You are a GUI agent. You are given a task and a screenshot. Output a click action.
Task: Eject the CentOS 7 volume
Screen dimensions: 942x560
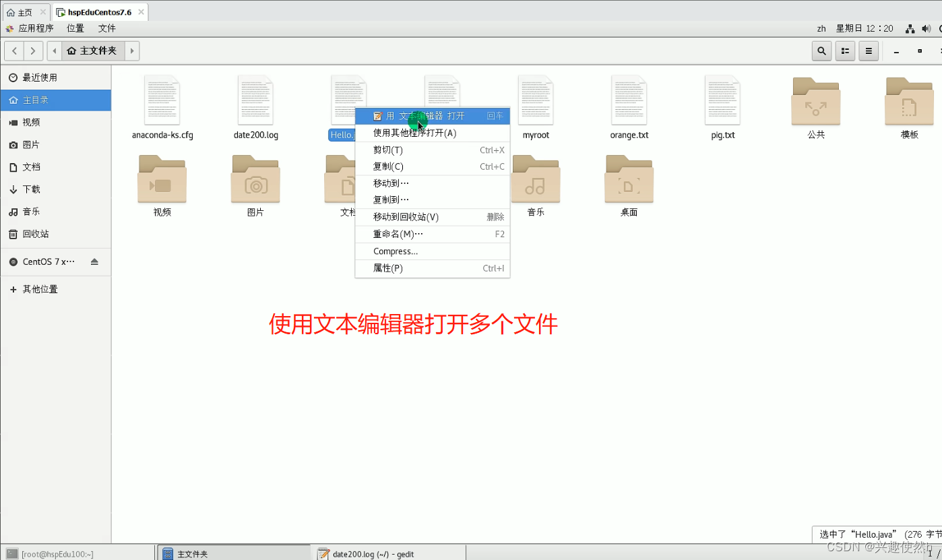pyautogui.click(x=94, y=262)
